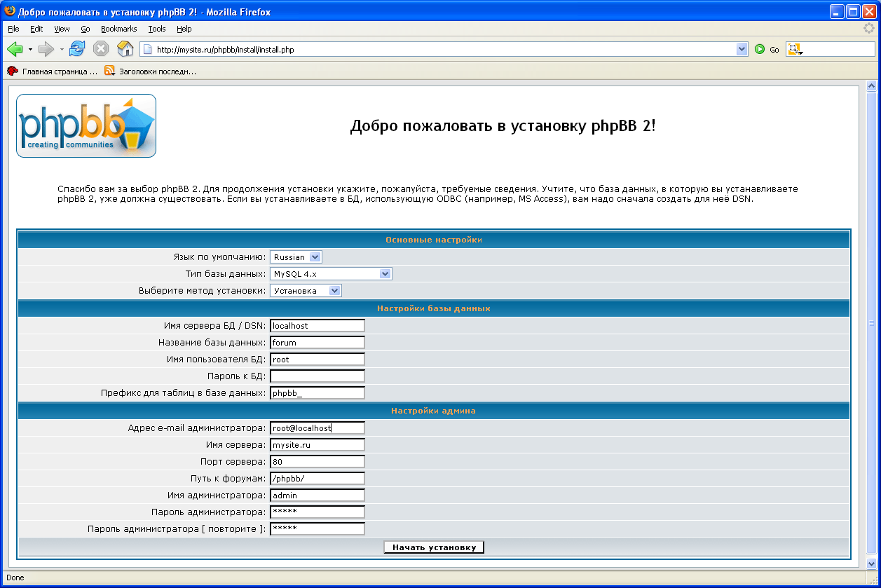Image resolution: width=881 pixels, height=588 pixels.
Task: Click 'Настройки админа' section header
Action: 434,411
